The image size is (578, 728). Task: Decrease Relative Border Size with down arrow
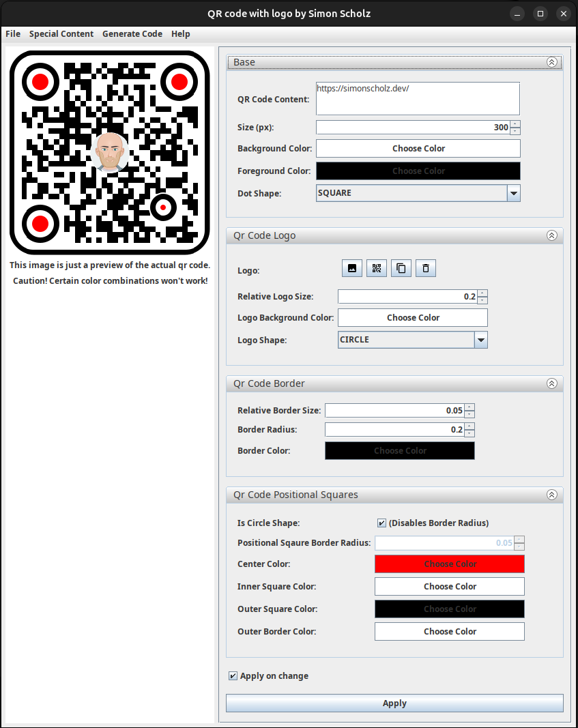[469, 414]
